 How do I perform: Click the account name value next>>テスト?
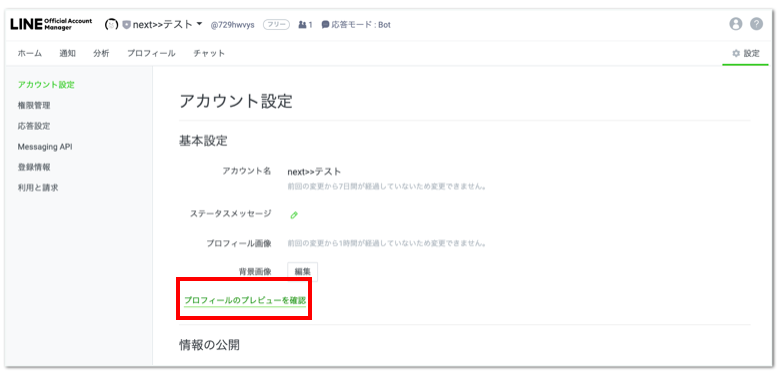pos(314,172)
